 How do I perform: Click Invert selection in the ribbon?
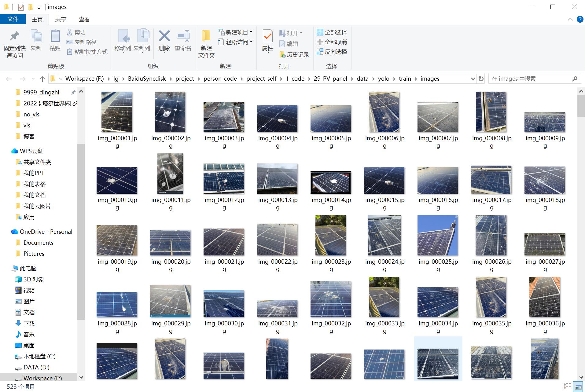[x=332, y=52]
